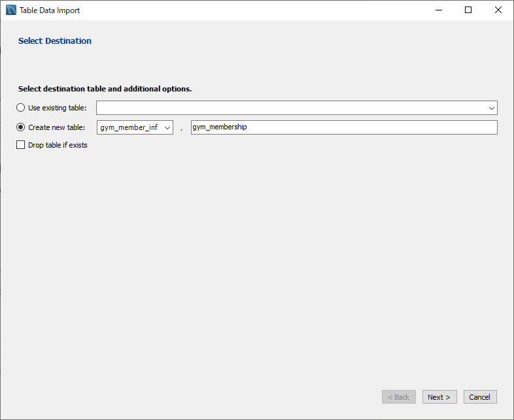Minimize the Table Data Import window
The image size is (514, 420).
pos(439,10)
